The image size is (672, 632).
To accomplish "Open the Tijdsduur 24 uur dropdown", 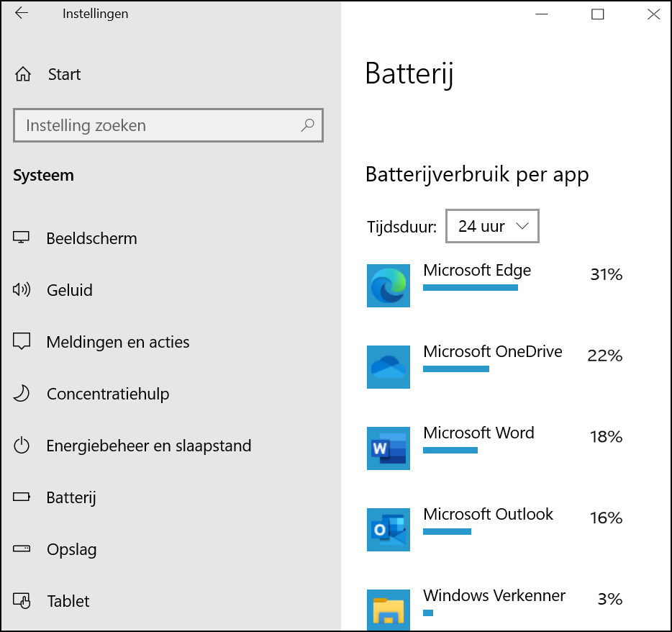I will click(x=492, y=226).
